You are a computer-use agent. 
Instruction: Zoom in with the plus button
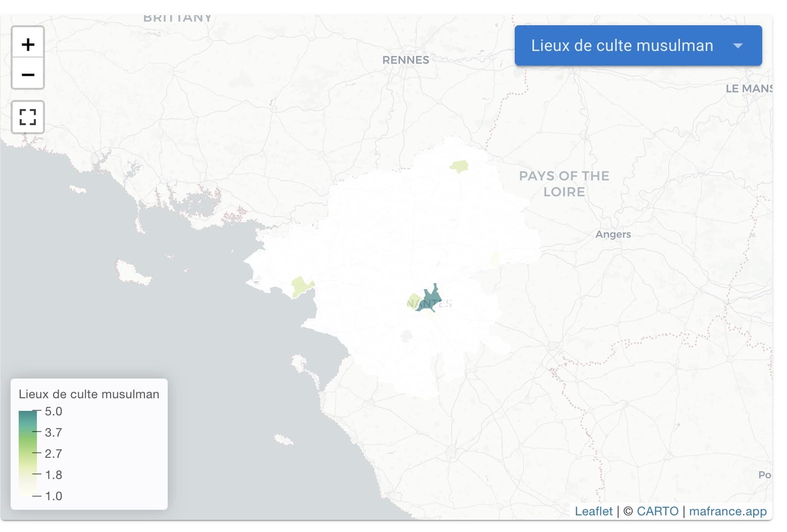(28, 44)
